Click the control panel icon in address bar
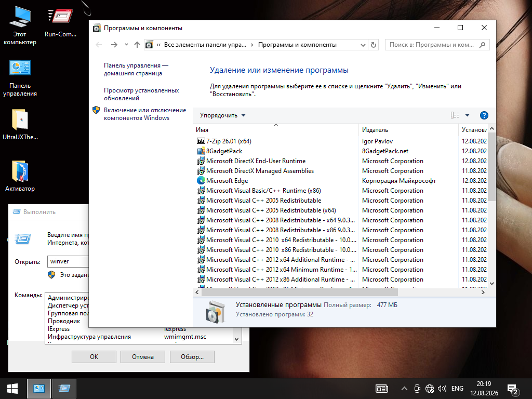The width and height of the screenshot is (532, 399). [149, 45]
